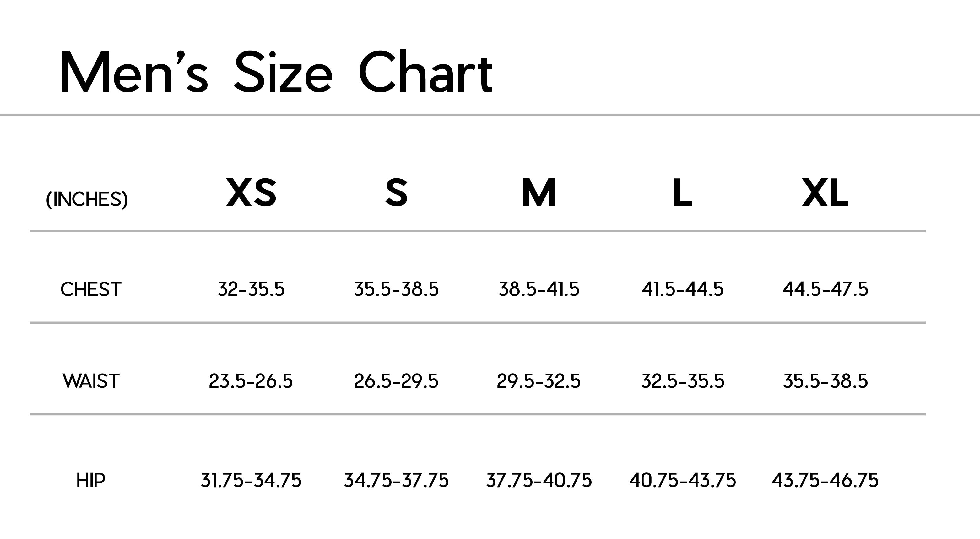Select XS hip value 31.75-34.75
The width and height of the screenshot is (980, 539).
tap(251, 480)
